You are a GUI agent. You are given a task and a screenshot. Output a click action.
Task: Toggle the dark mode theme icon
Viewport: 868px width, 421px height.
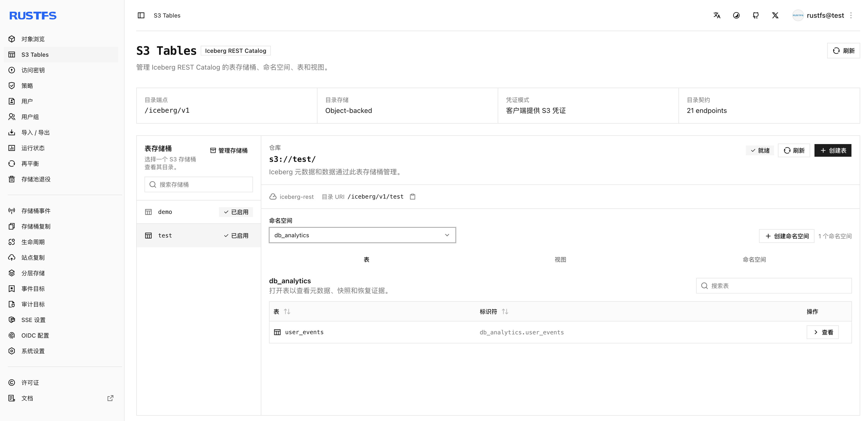[736, 16]
